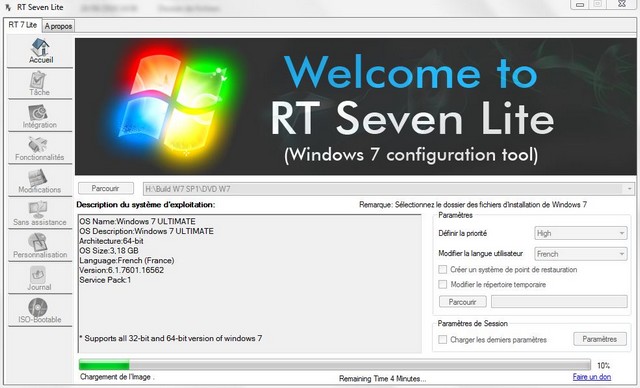640x388 pixels.
Task: Click the 10% progress label
Action: coord(603,365)
